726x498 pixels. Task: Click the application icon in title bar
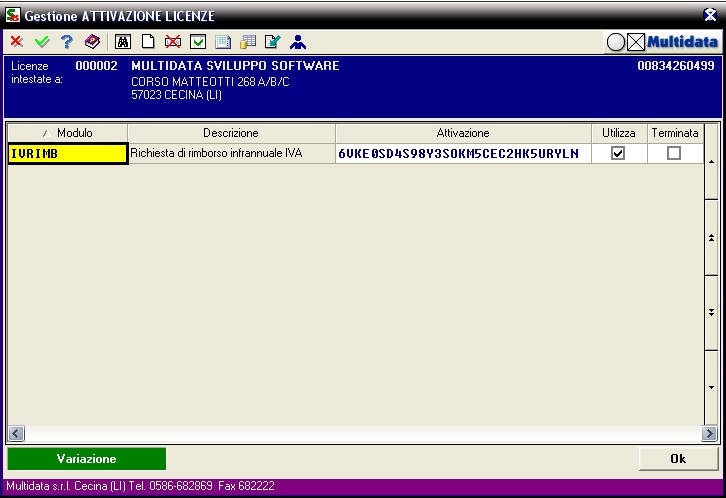pyautogui.click(x=13, y=15)
